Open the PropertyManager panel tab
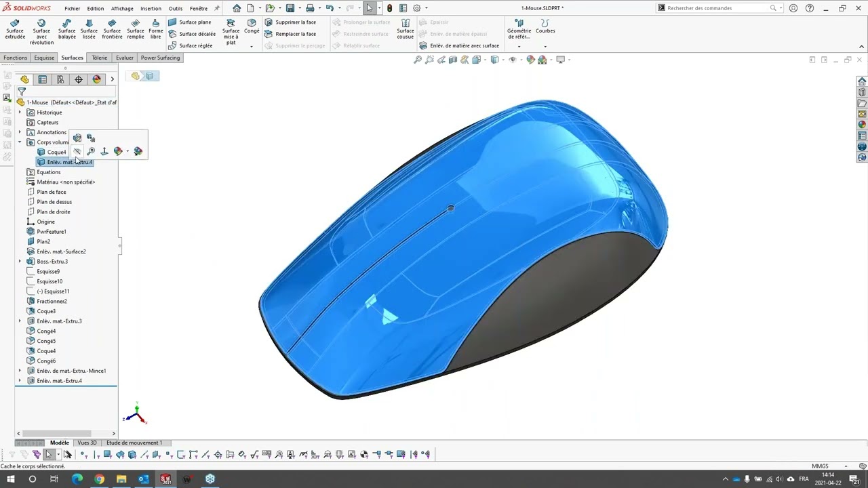 43,79
